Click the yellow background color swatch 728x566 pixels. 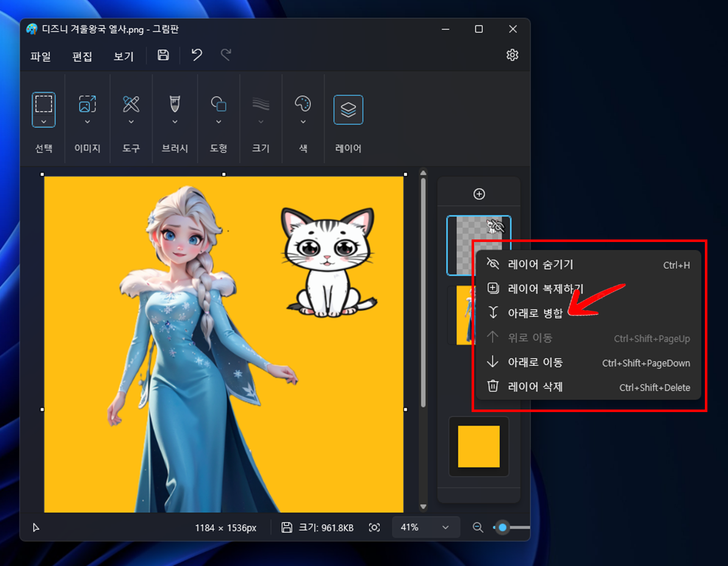coord(479,447)
